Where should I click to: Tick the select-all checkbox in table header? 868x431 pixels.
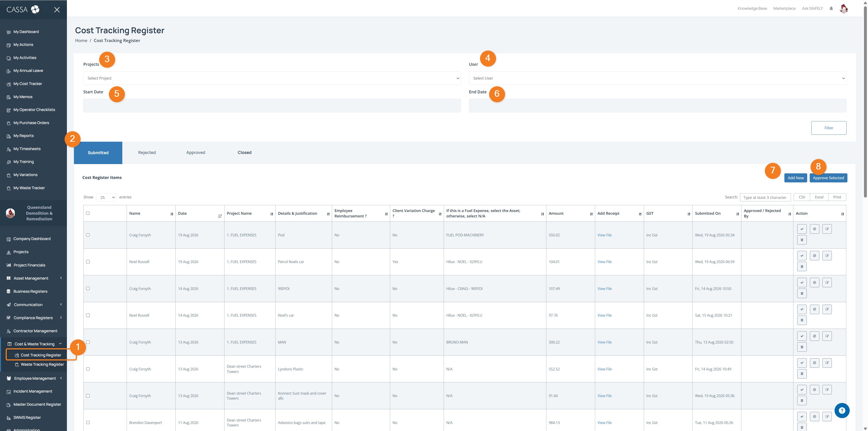(x=88, y=213)
